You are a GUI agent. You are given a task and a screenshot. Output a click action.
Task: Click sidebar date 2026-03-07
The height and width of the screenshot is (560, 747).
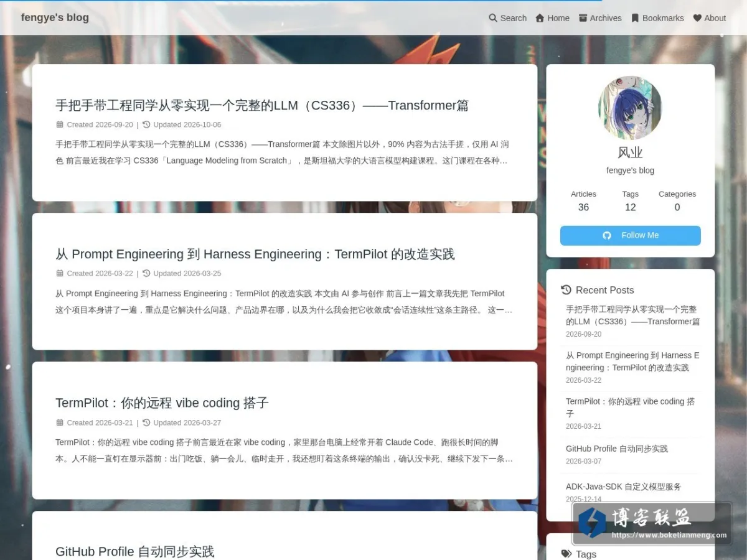pos(584,461)
